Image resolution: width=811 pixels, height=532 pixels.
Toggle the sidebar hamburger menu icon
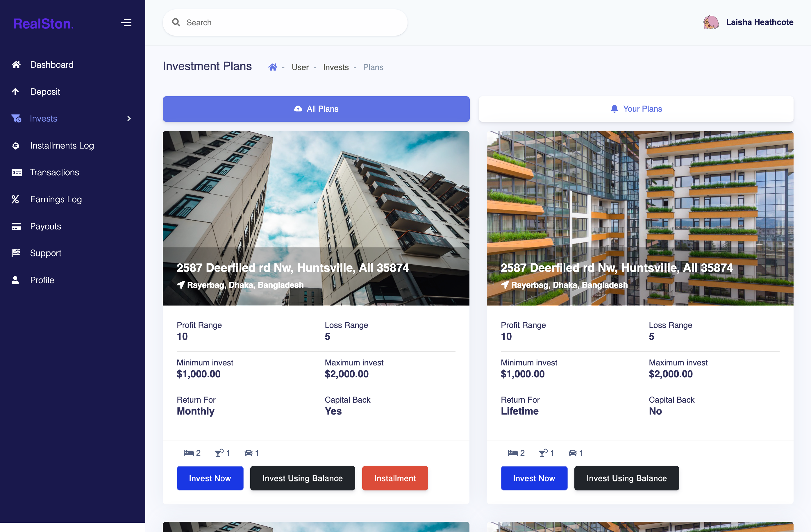[x=126, y=23]
